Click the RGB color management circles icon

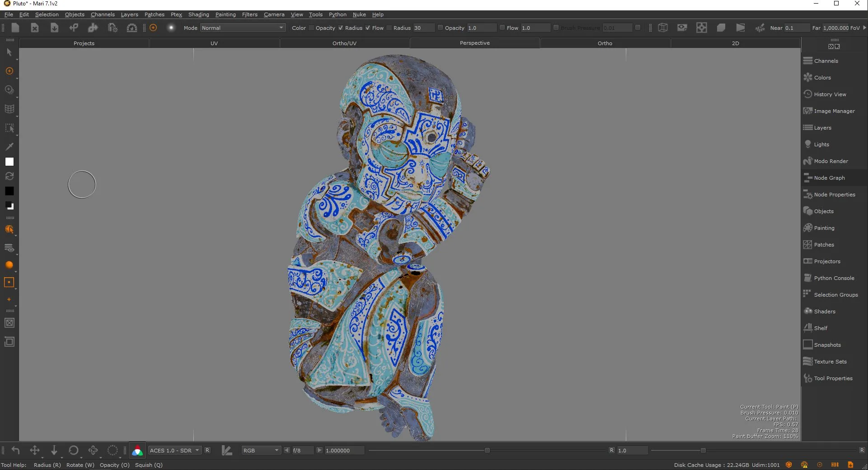click(137, 451)
